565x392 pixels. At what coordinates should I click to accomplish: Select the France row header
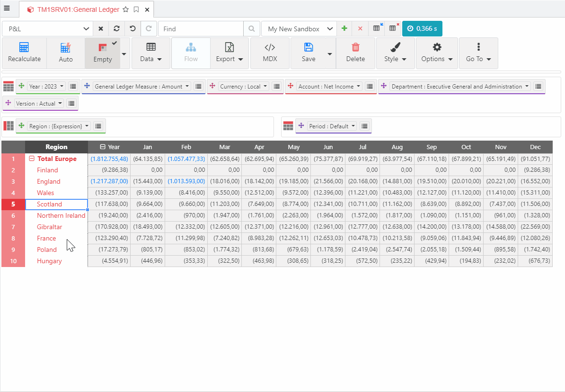tap(46, 239)
